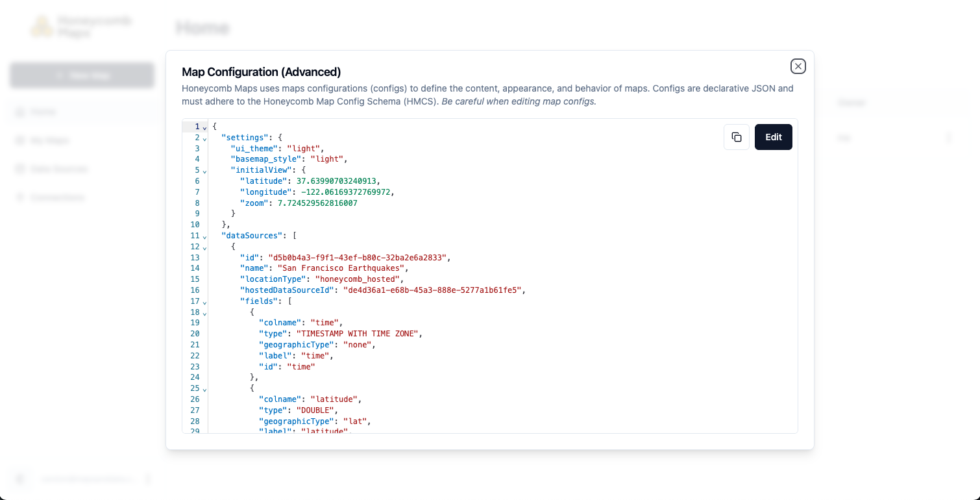Click the Edit button in the config dialog
The image size is (980, 500).
773,137
